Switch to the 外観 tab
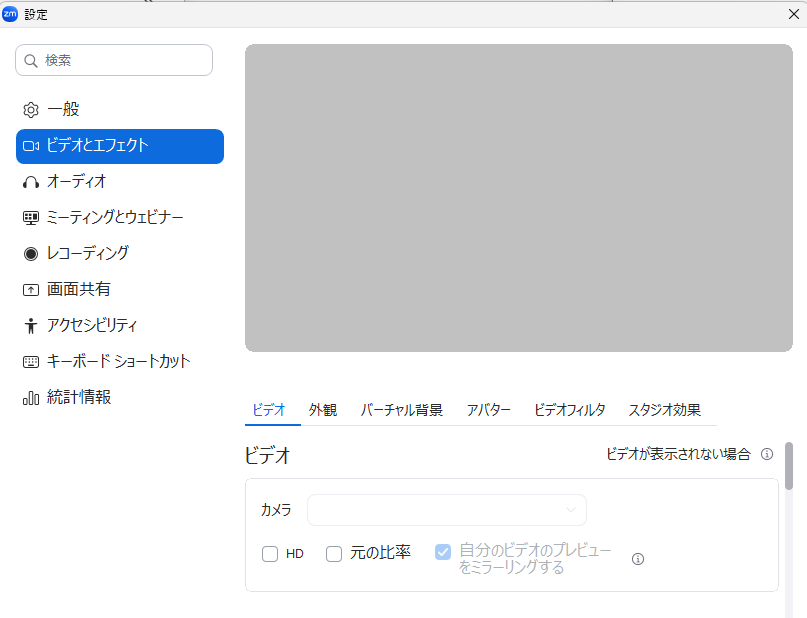 323,410
